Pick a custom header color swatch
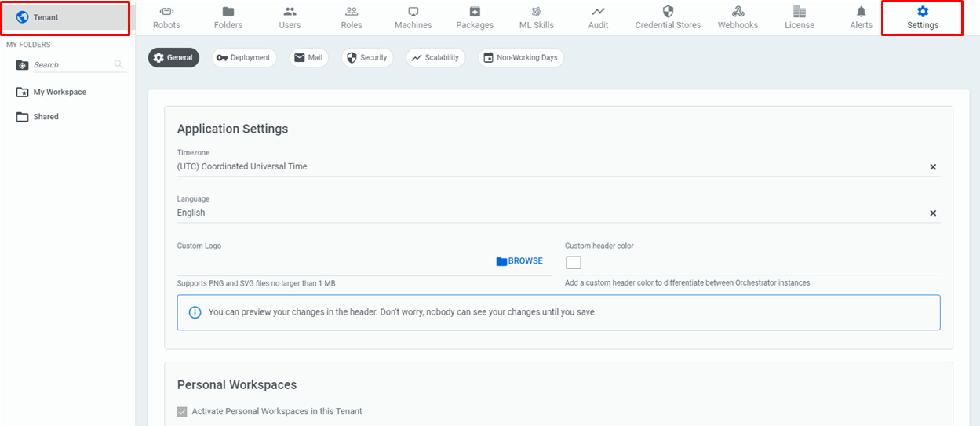 click(x=574, y=262)
